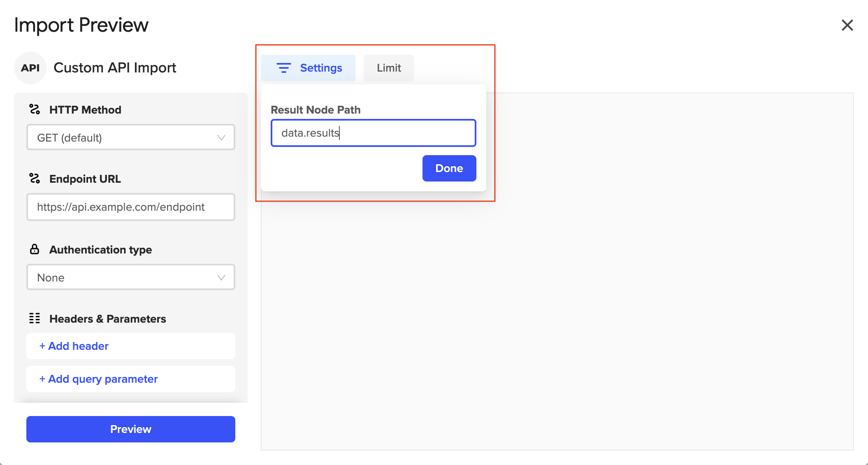This screenshot has width=868, height=465.
Task: Click the API logo icon
Action: [x=30, y=68]
